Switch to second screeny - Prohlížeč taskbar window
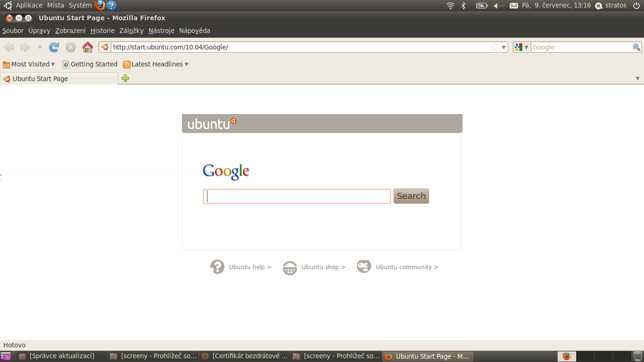 (336, 356)
